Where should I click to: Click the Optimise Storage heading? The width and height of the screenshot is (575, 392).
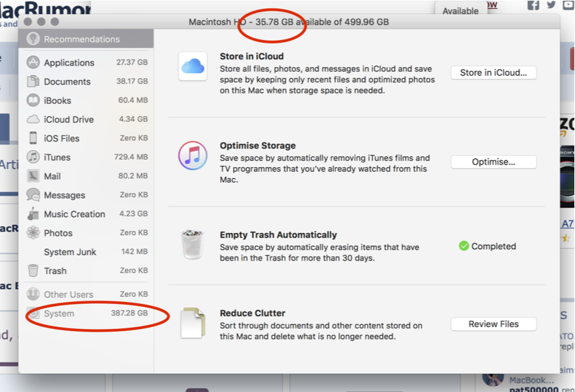click(x=257, y=146)
